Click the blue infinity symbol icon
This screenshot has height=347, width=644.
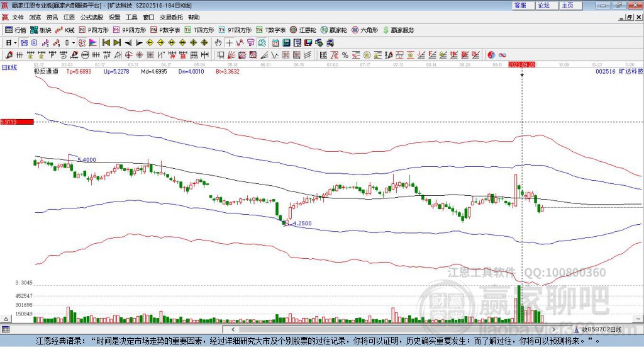(502, 55)
